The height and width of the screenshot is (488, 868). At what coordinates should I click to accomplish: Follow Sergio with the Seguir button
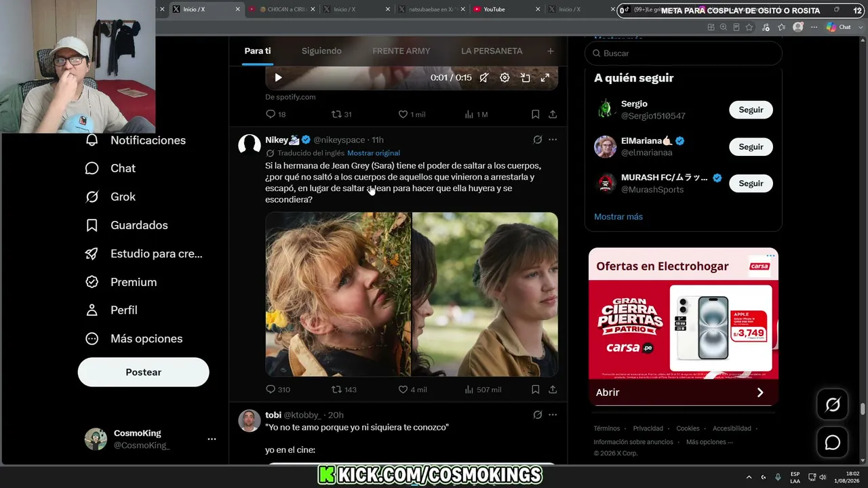point(751,110)
